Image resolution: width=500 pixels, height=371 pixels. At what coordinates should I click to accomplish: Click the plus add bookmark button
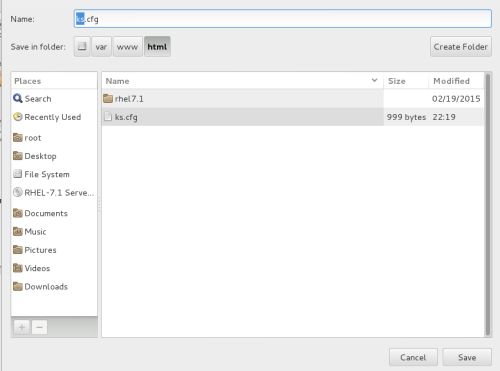coord(22,327)
